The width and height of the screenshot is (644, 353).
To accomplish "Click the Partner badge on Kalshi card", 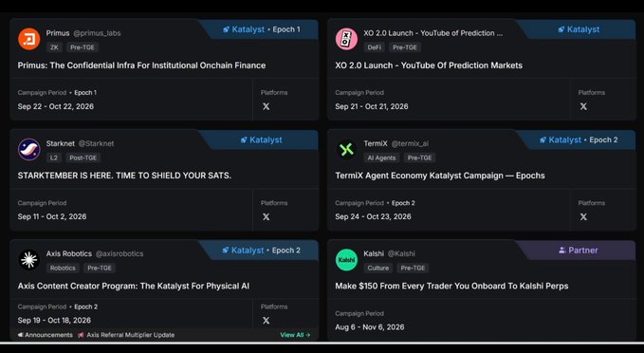I will coord(579,251).
